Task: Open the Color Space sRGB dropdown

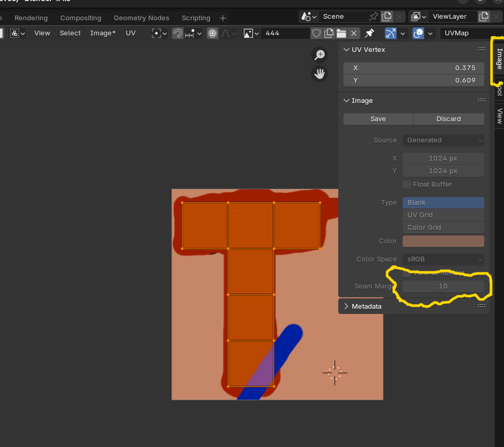Action: tap(443, 259)
